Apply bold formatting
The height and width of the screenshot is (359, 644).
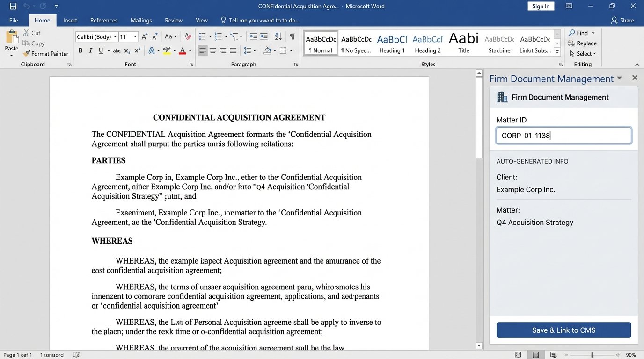coord(80,50)
